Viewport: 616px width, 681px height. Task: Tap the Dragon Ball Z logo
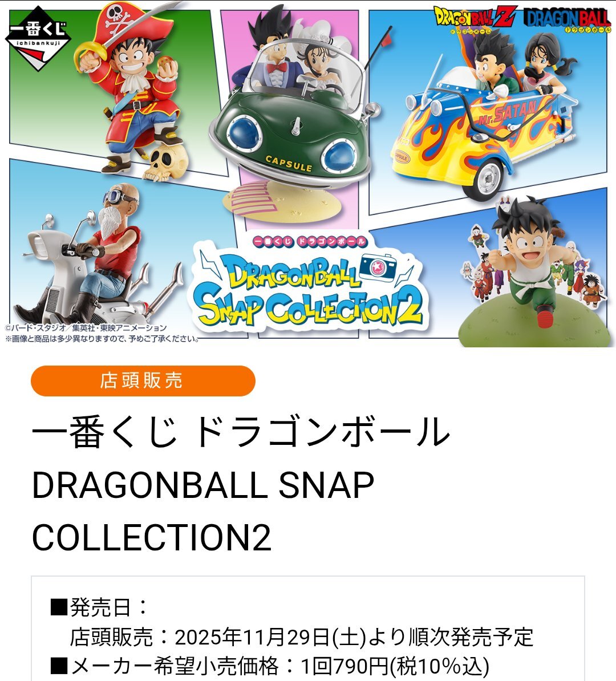tap(475, 19)
